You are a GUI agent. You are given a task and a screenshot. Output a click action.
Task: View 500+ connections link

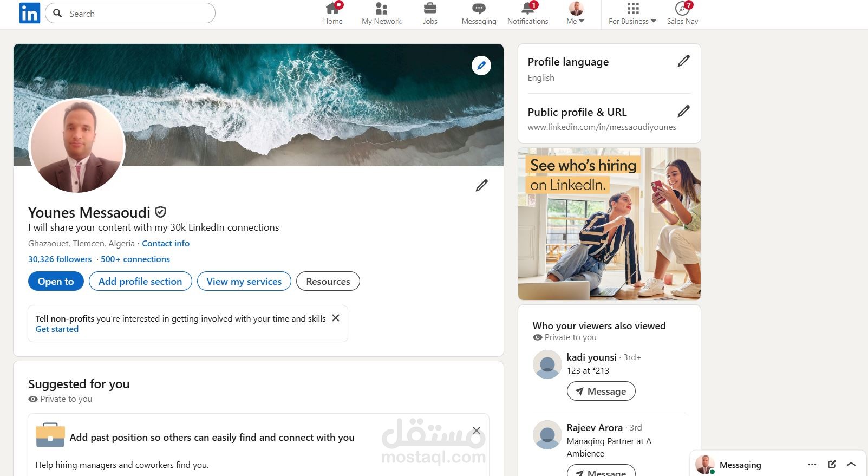tap(135, 259)
